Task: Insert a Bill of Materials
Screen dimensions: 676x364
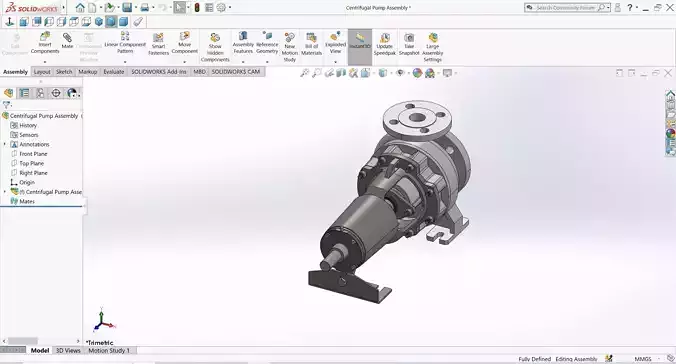Action: coord(311,44)
